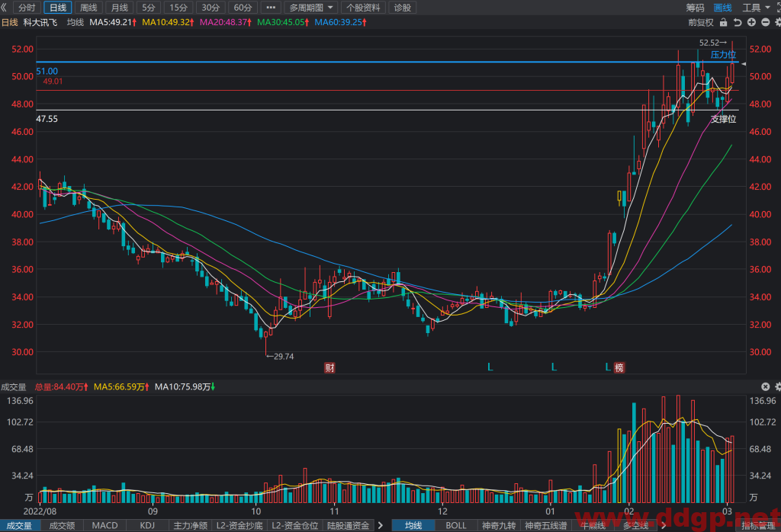The height and width of the screenshot is (532, 781).
Task: Switch sub-chart to 陆股通资金
Action: click(x=348, y=526)
